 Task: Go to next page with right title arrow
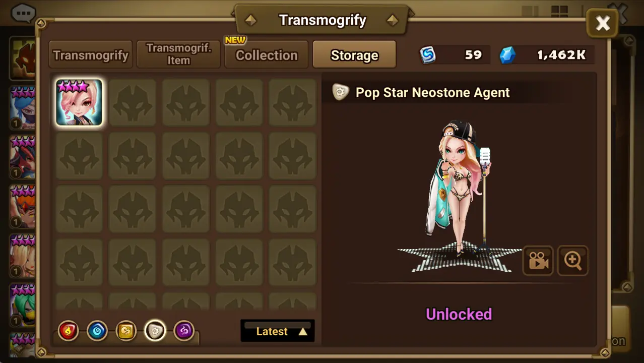coord(393,20)
